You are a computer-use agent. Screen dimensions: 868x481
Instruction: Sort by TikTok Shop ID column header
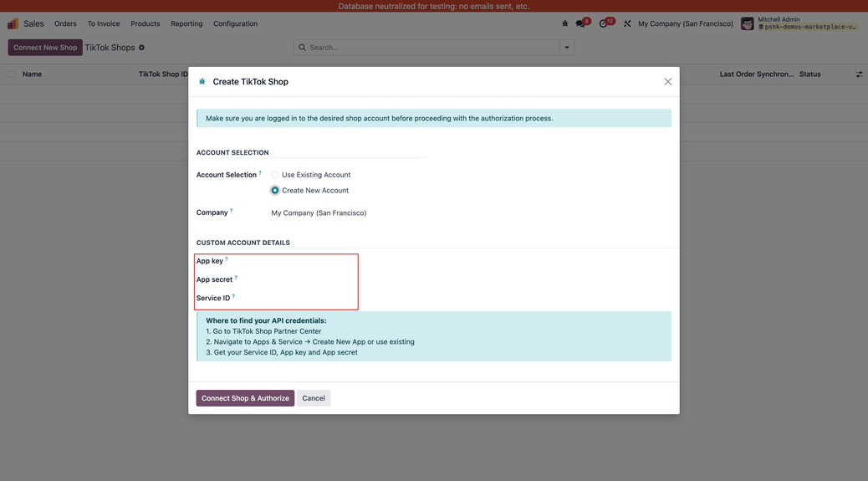click(x=163, y=74)
